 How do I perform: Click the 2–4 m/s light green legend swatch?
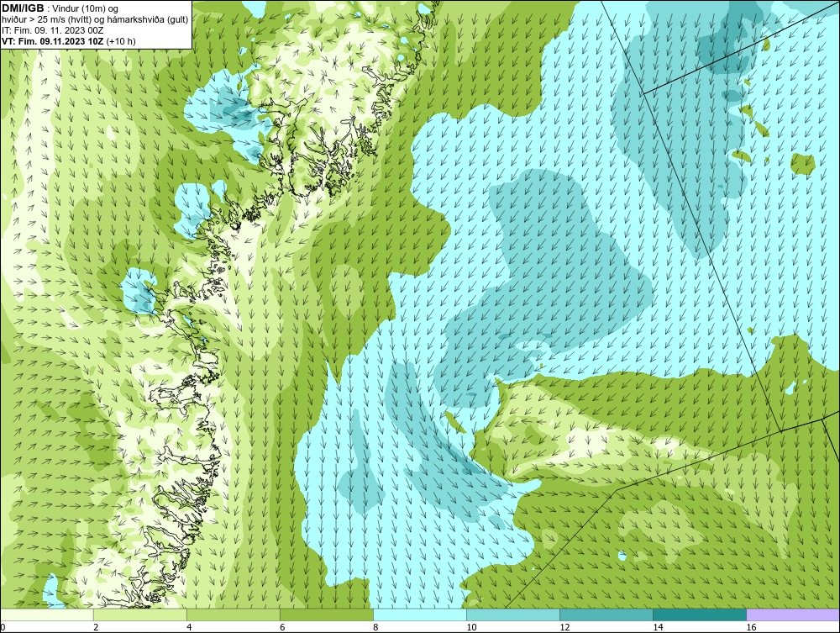point(140,615)
